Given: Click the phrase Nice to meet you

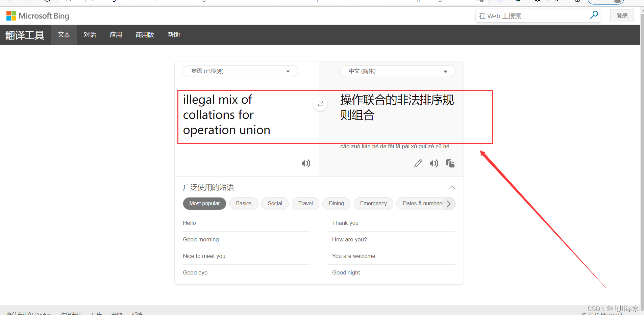Looking at the screenshot, I should click(x=204, y=256).
